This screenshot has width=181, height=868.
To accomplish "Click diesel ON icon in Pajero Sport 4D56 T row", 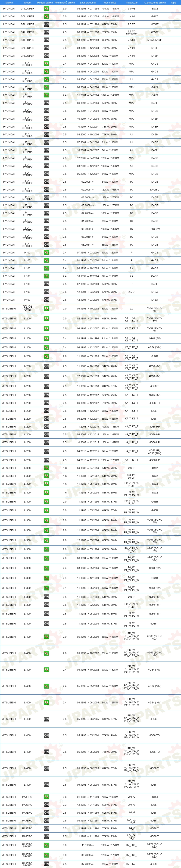I will click(x=46, y=864).
